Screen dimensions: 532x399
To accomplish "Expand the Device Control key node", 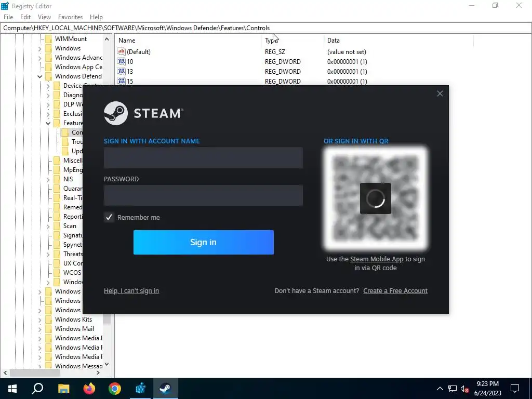I will tap(48, 86).
